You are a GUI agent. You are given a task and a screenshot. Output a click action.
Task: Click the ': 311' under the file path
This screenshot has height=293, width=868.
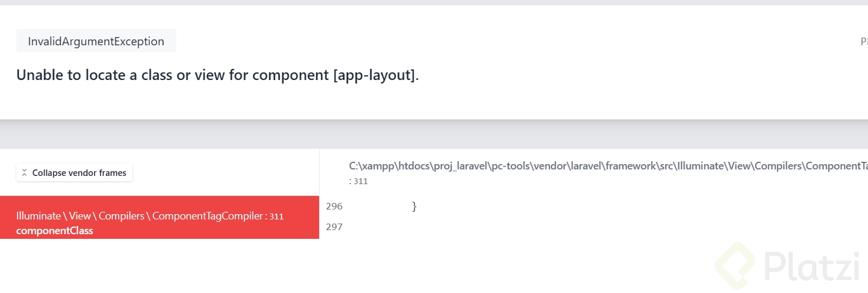[x=358, y=181]
